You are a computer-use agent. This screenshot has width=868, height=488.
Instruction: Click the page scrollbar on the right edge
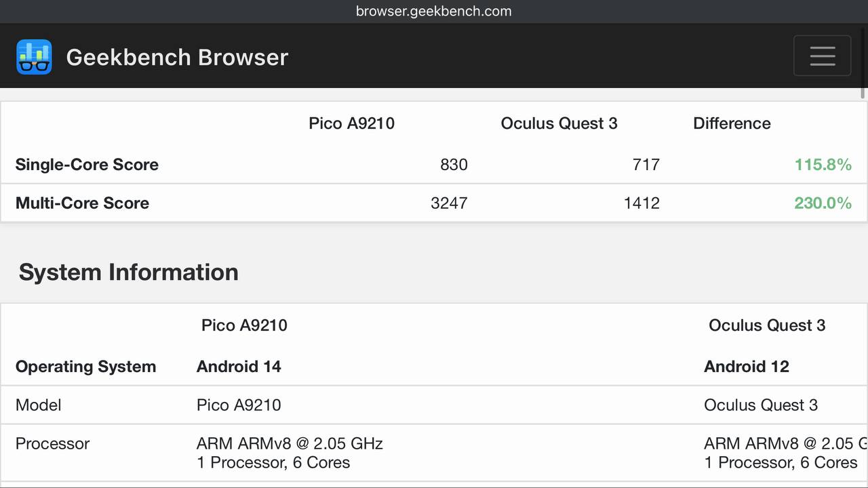point(864,94)
